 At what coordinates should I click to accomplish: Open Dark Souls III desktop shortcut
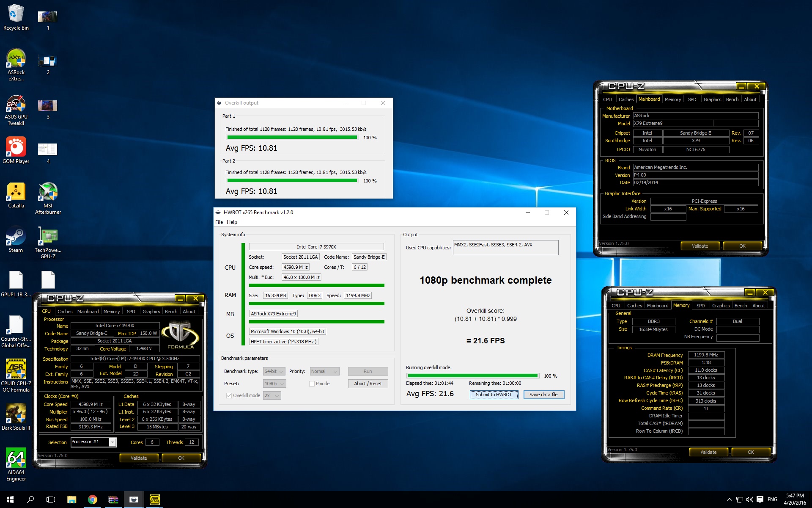click(x=16, y=417)
